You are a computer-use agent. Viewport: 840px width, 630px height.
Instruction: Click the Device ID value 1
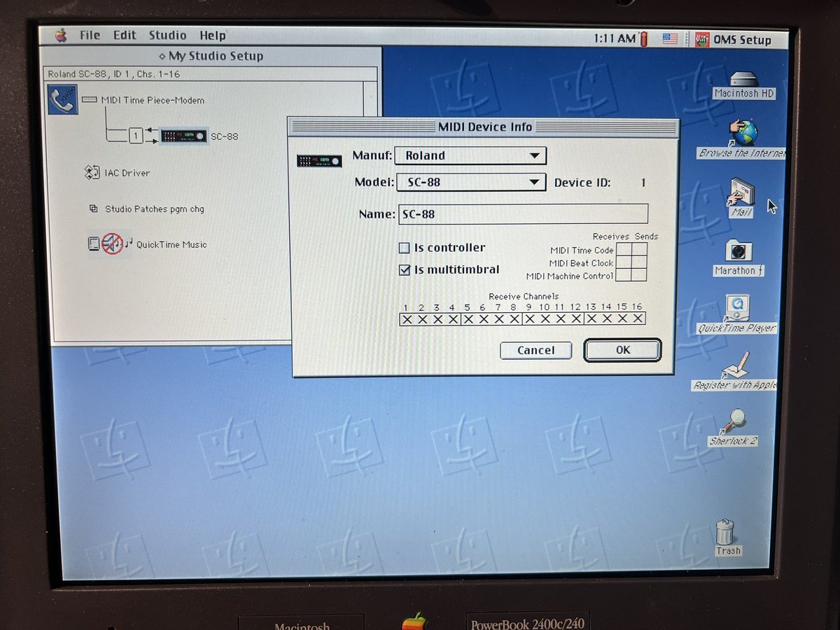coord(643,183)
